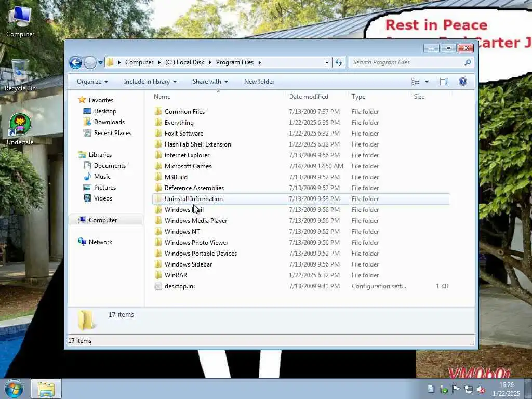
Task: Select the MSBuild folder icon
Action: (158, 177)
